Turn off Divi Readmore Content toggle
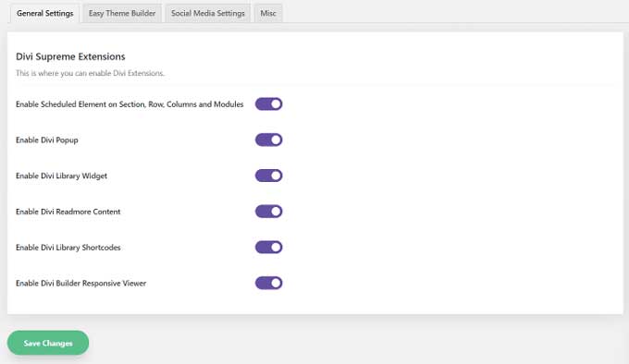The image size is (629, 364). coord(269,212)
